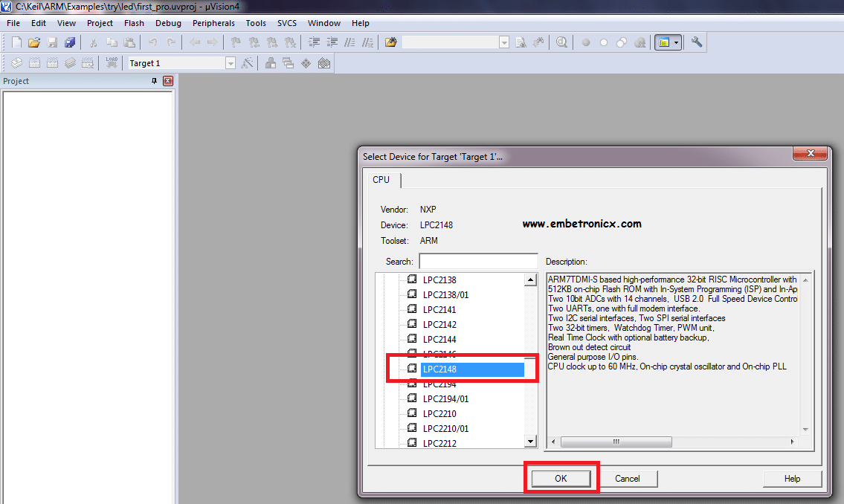Click the Navigate Forwards arrow
The width and height of the screenshot is (844, 504).
pos(213,42)
